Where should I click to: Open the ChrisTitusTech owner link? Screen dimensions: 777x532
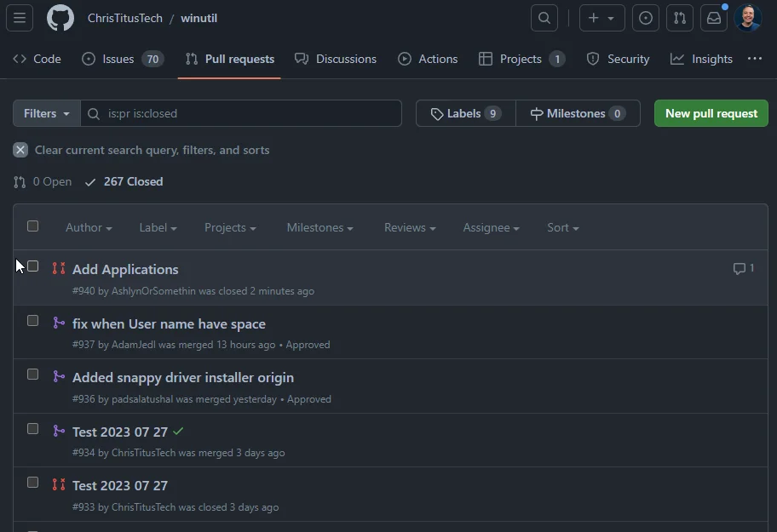[x=125, y=18]
